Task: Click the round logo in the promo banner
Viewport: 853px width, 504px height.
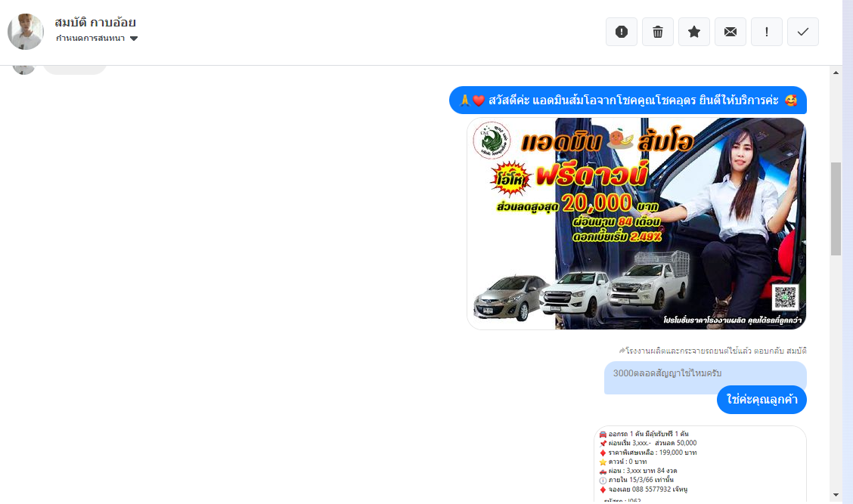Action: click(x=492, y=141)
